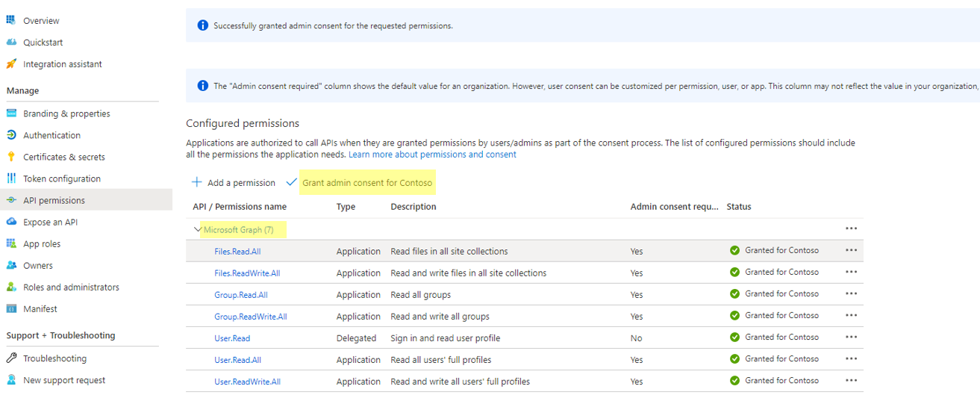
Task: Click the Status column header
Action: point(739,207)
